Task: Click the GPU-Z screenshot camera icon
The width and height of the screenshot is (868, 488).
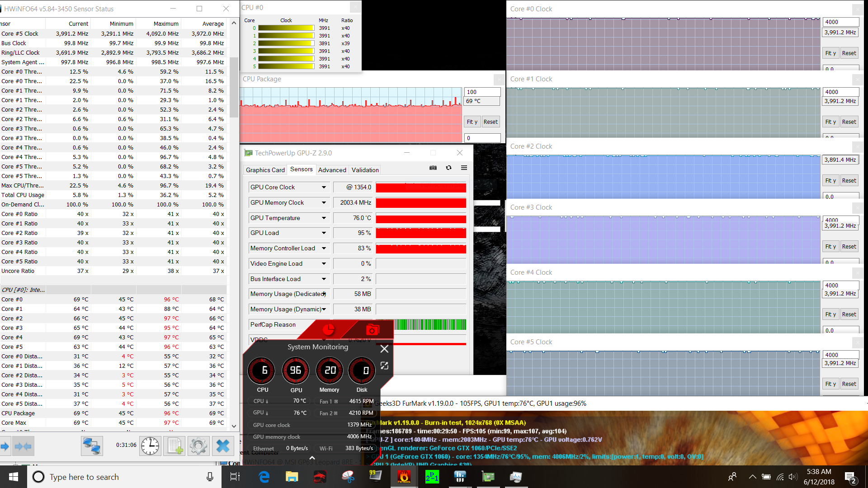Action: coord(433,168)
